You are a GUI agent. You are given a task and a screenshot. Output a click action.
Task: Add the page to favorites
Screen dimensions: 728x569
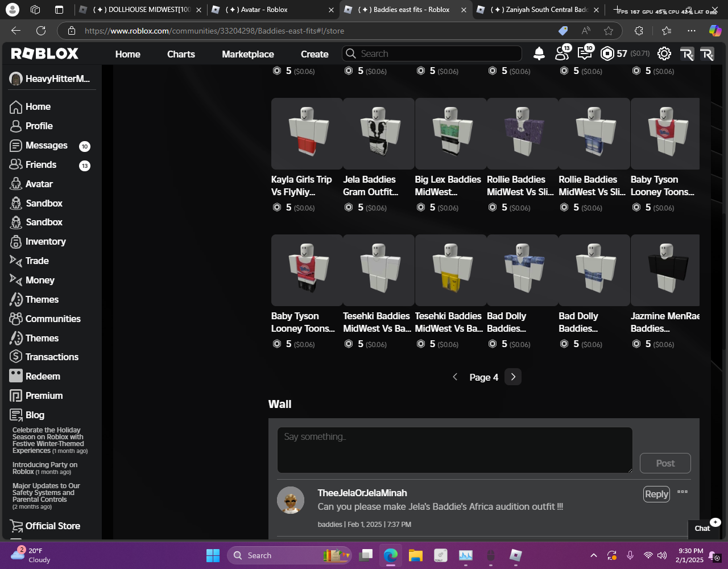609,31
